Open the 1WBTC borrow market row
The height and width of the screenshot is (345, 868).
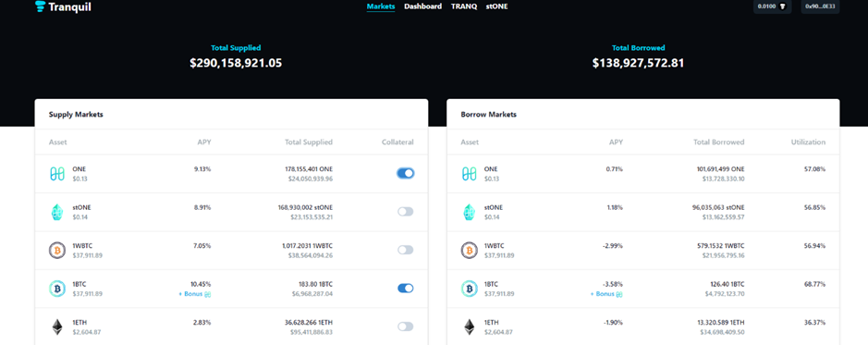pyautogui.click(x=643, y=251)
